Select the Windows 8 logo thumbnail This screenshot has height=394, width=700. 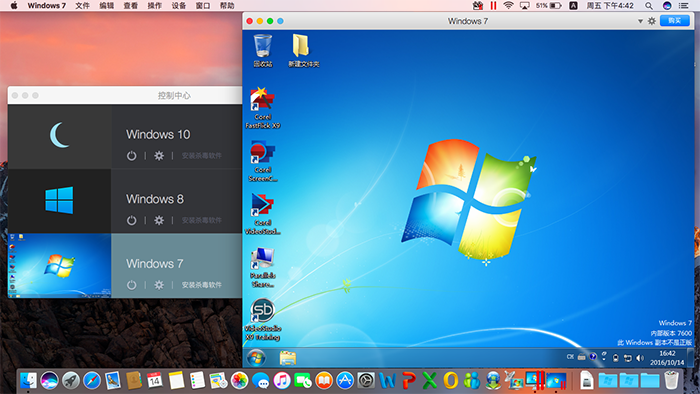(59, 201)
